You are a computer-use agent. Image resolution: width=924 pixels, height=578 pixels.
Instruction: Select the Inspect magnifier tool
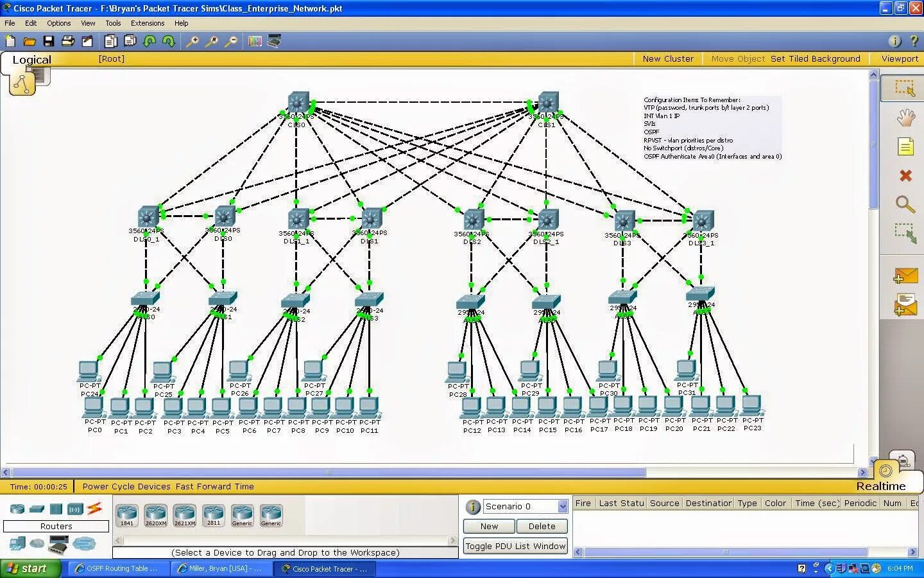(x=905, y=205)
